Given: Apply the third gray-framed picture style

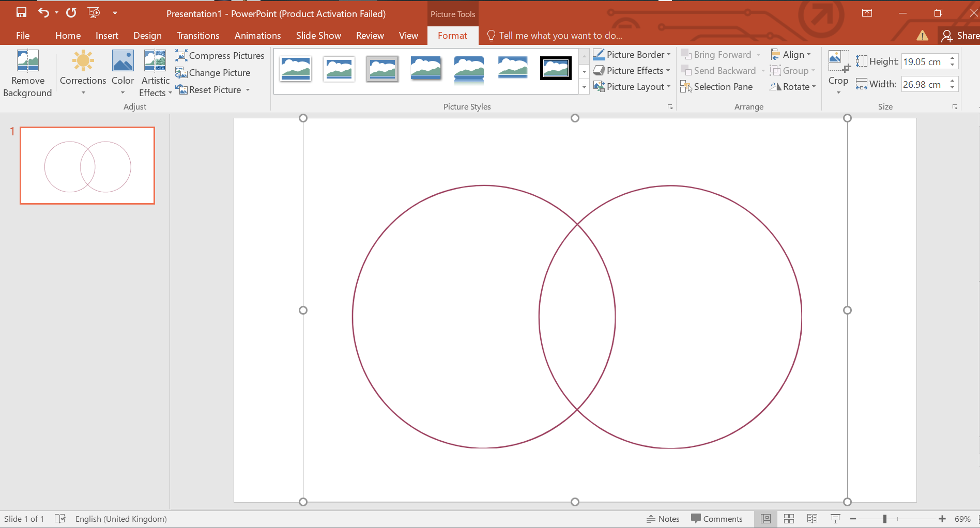Looking at the screenshot, I should coord(382,69).
